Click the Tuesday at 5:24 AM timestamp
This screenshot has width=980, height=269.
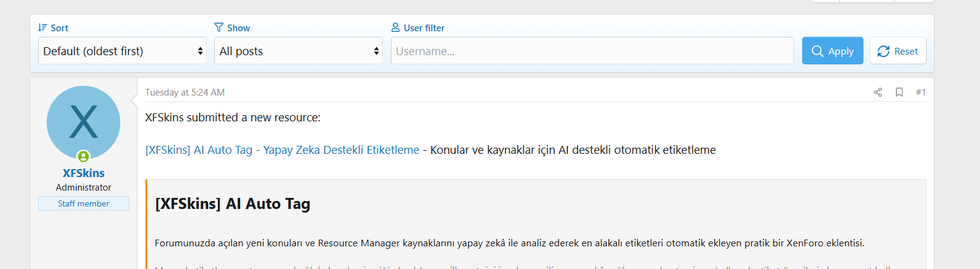[x=185, y=92]
